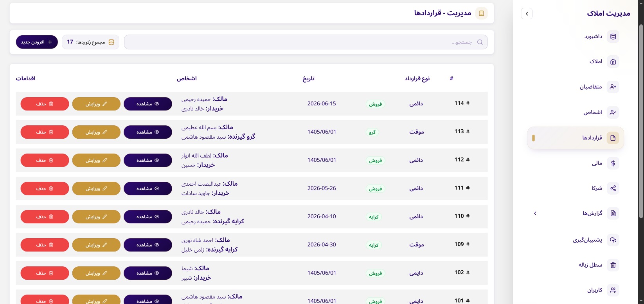The height and width of the screenshot is (304, 644).
Task: Delete contract #111 with حذف
Action: [45, 188]
